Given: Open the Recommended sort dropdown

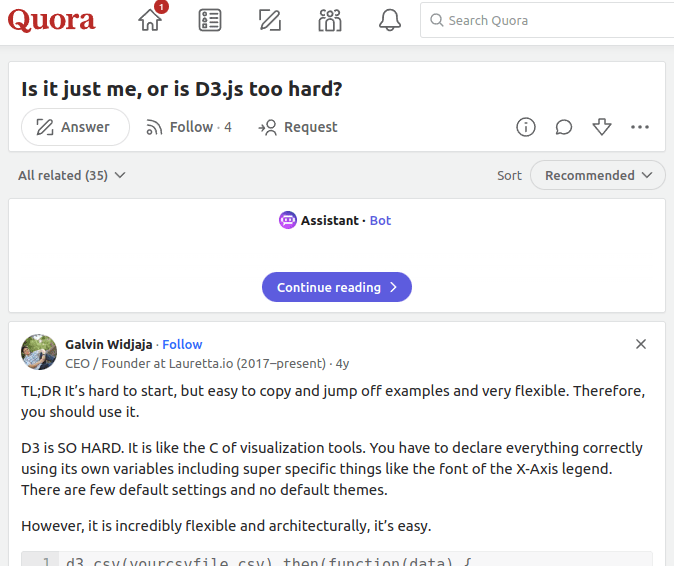Looking at the screenshot, I should (597, 175).
